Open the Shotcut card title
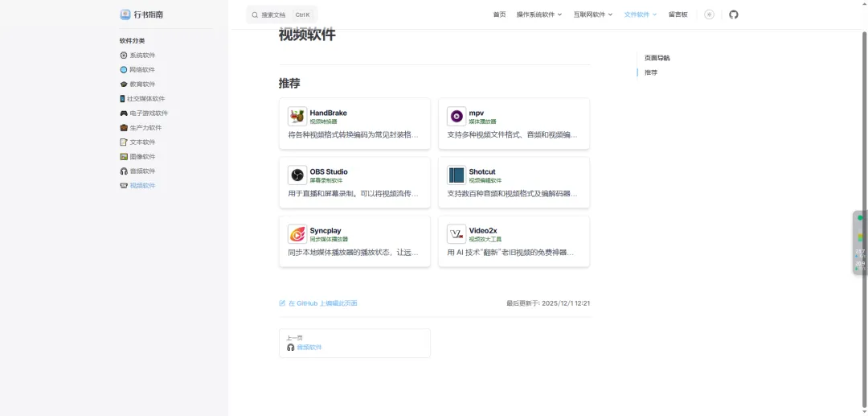 (x=482, y=171)
